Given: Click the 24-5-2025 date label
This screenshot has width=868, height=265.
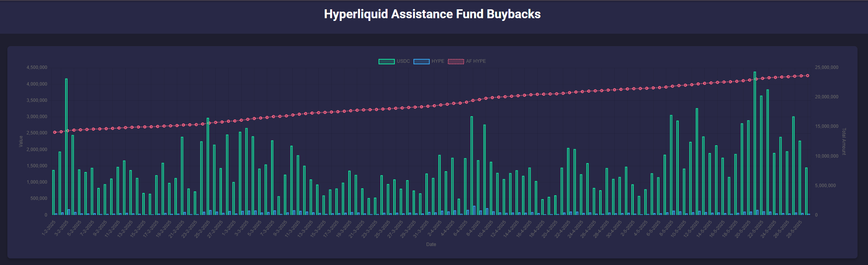Looking at the screenshot, I should (768, 229).
